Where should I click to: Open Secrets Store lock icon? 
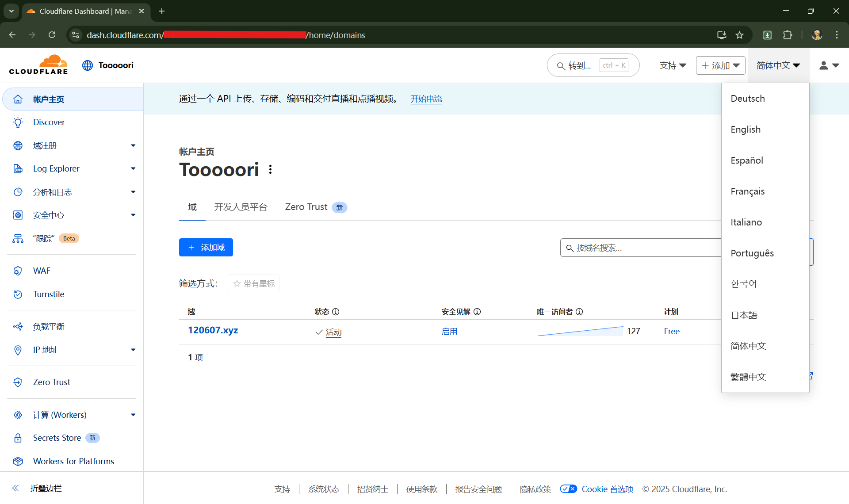click(18, 438)
